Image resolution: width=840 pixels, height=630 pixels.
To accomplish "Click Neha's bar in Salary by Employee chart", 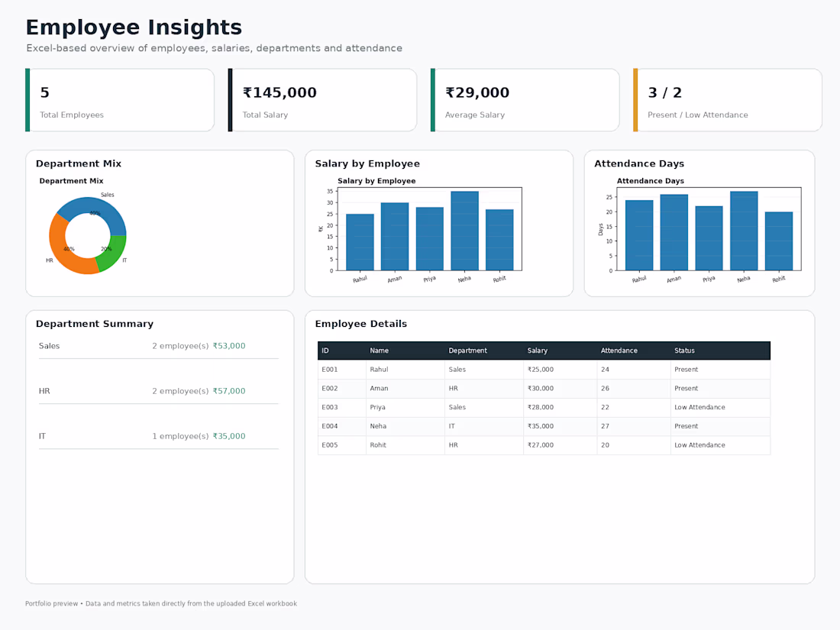I will (464, 231).
